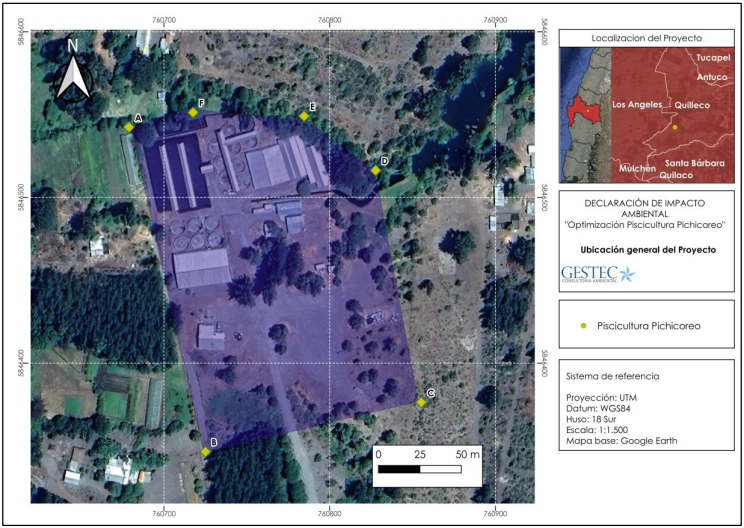
Task: Click the north arrow compass symbol
Action: coord(73,72)
